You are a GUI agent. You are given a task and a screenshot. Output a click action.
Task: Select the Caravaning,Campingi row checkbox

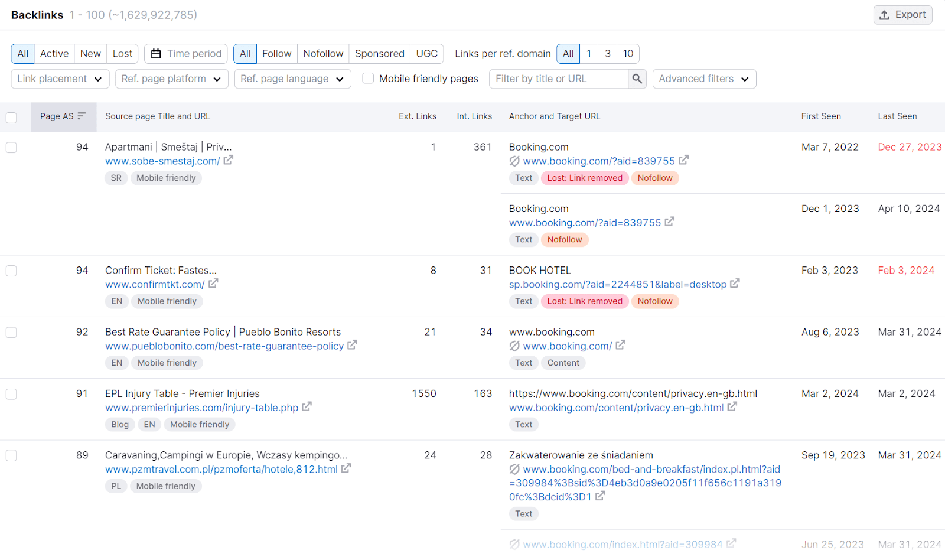tap(11, 455)
